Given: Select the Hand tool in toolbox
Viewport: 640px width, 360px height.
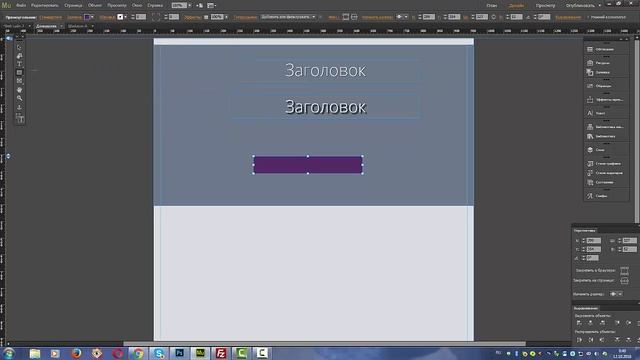Looking at the screenshot, I should point(19,90).
